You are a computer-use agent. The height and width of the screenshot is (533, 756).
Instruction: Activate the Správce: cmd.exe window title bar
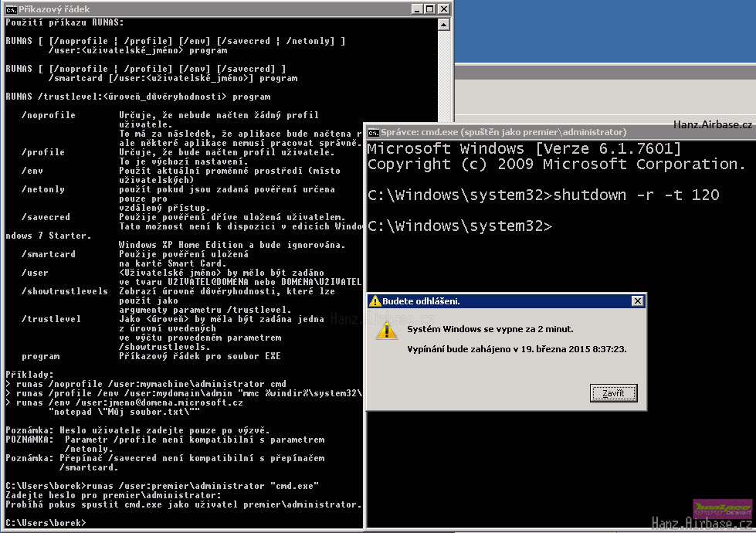(x=559, y=132)
